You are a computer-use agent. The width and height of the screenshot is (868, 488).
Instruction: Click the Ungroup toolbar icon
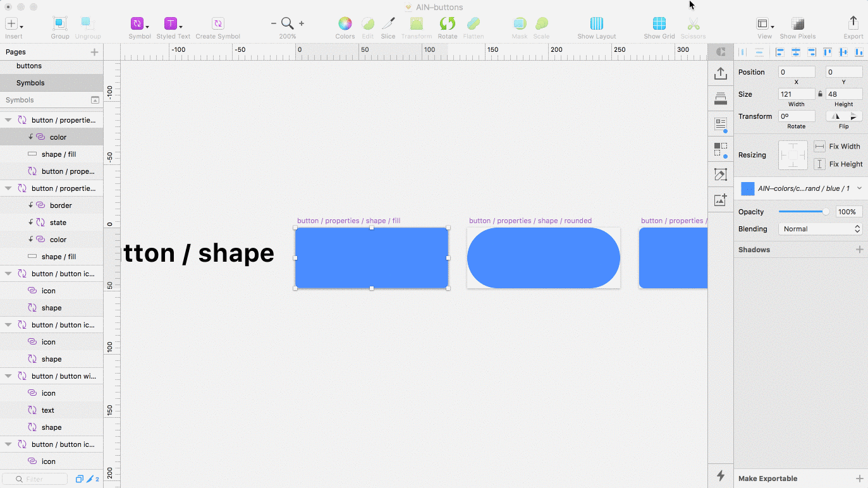point(88,24)
